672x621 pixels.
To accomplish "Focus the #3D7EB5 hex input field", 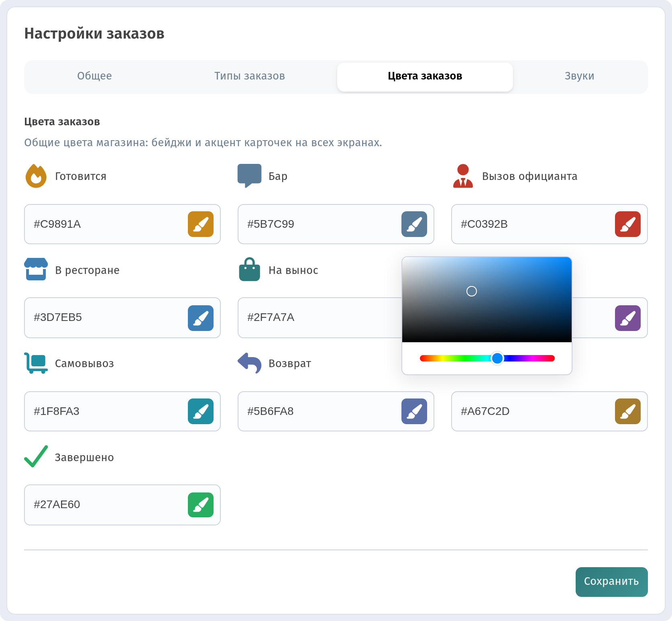I will pos(122,318).
